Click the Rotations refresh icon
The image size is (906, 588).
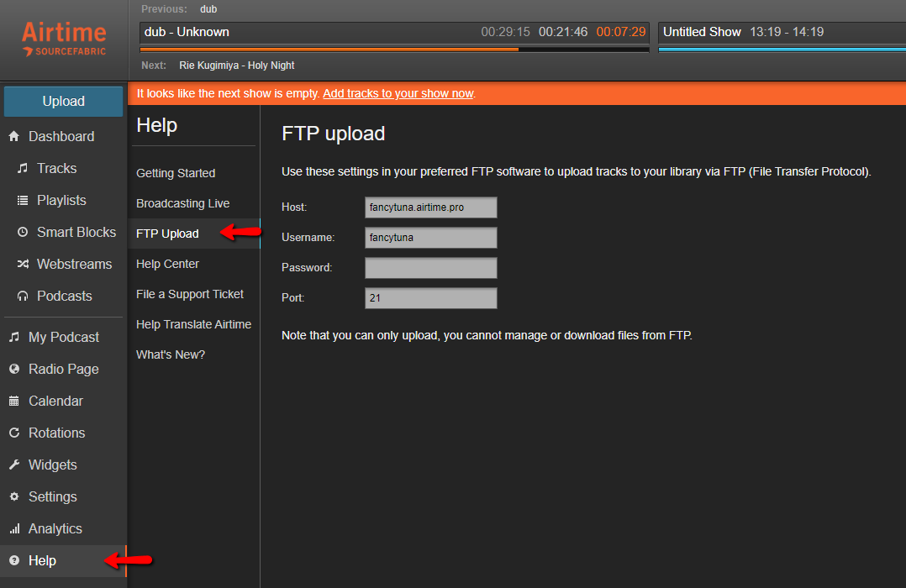[x=14, y=433]
